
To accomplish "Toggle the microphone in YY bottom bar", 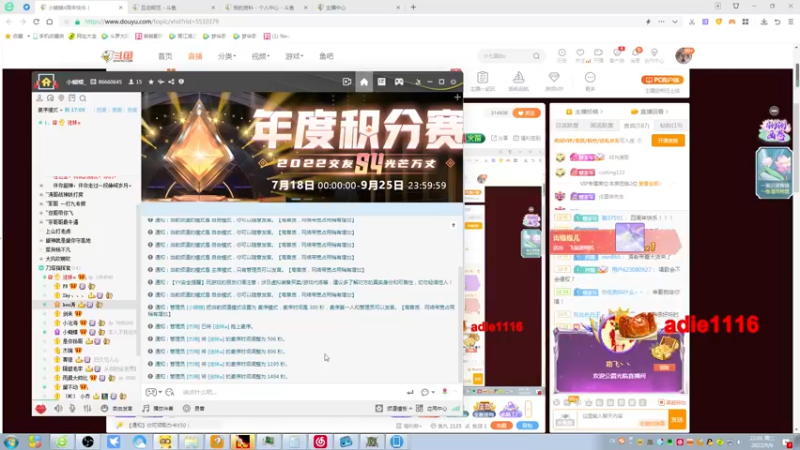I will pos(72,408).
